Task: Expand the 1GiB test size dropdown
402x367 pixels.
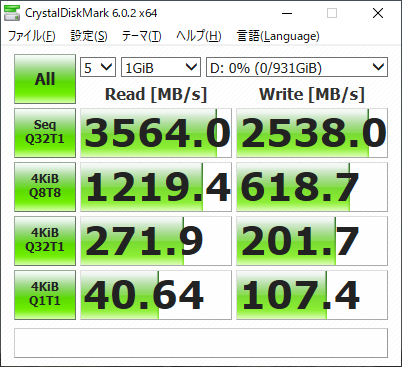Action: click(161, 67)
